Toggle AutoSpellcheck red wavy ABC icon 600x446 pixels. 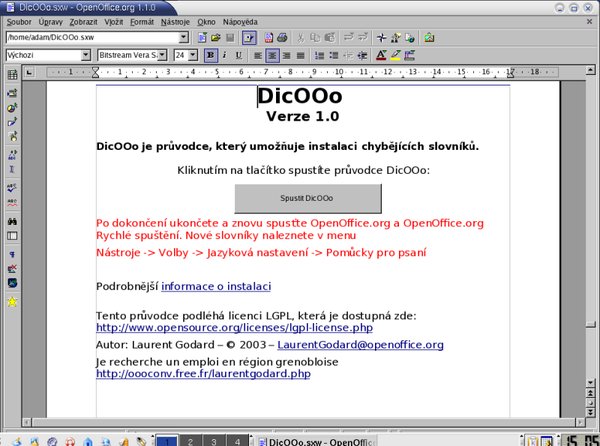coord(12,202)
